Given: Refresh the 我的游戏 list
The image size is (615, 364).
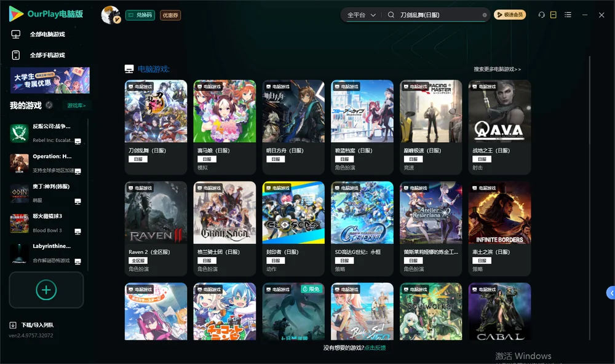Looking at the screenshot, I should (x=49, y=105).
